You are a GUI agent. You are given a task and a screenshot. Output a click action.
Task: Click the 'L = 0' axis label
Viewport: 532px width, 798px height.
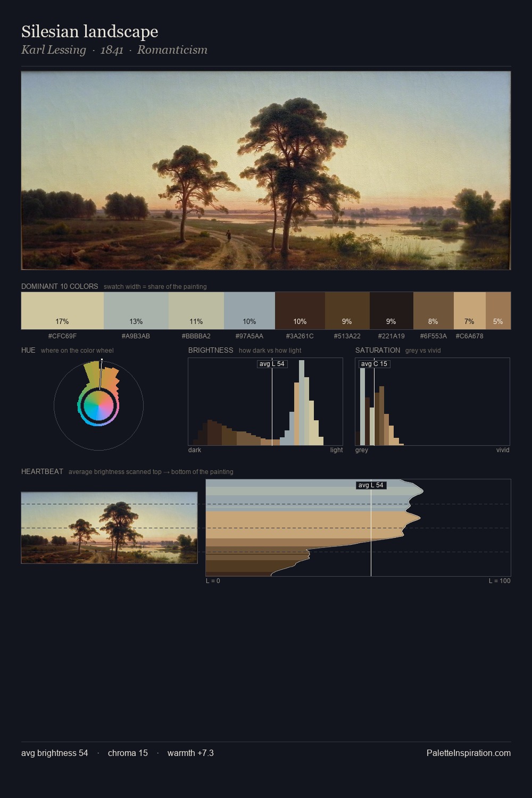point(213,581)
